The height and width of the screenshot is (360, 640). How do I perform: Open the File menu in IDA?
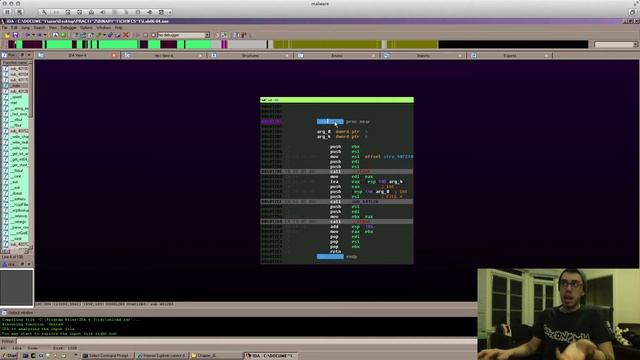(4, 28)
